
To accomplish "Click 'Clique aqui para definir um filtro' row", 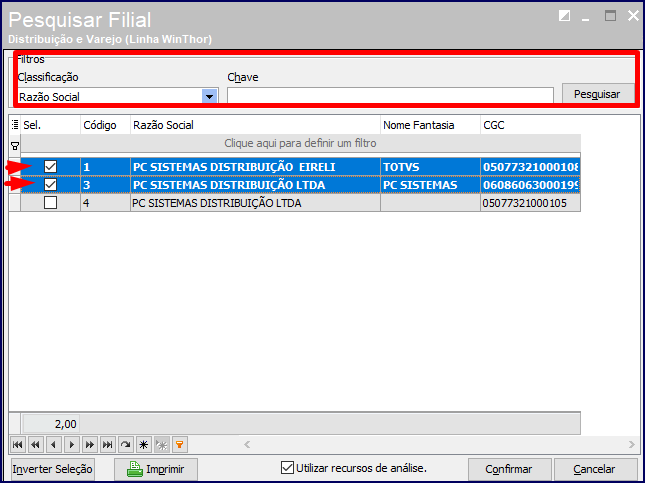I will [301, 143].
